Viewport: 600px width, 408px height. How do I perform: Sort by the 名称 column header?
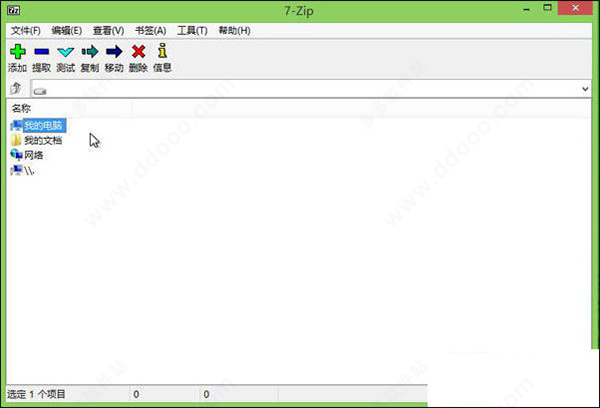(x=69, y=109)
